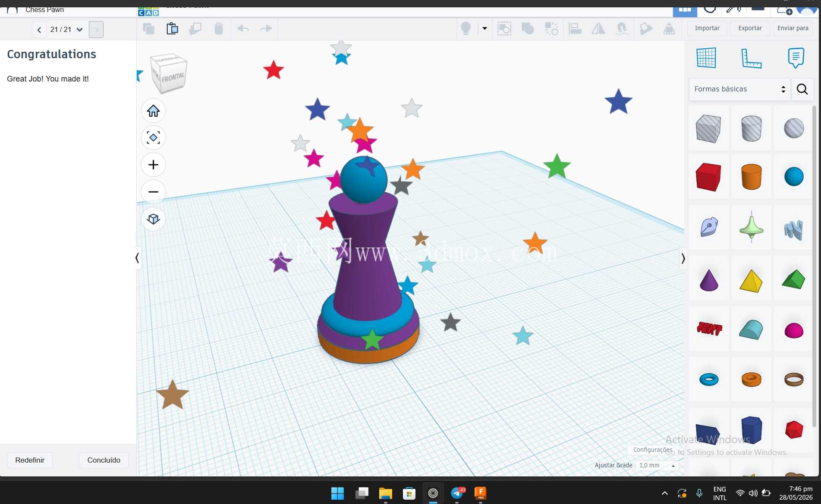Show hidden system tray icons

click(665, 493)
